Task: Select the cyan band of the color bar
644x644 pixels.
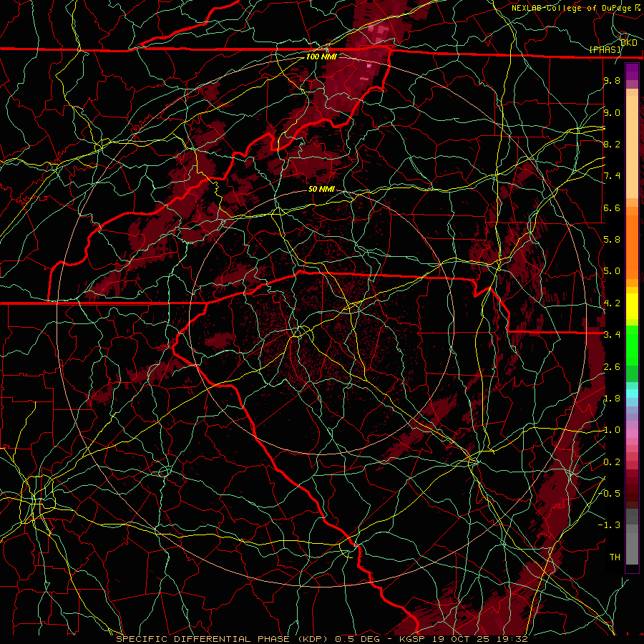Action: point(632,393)
